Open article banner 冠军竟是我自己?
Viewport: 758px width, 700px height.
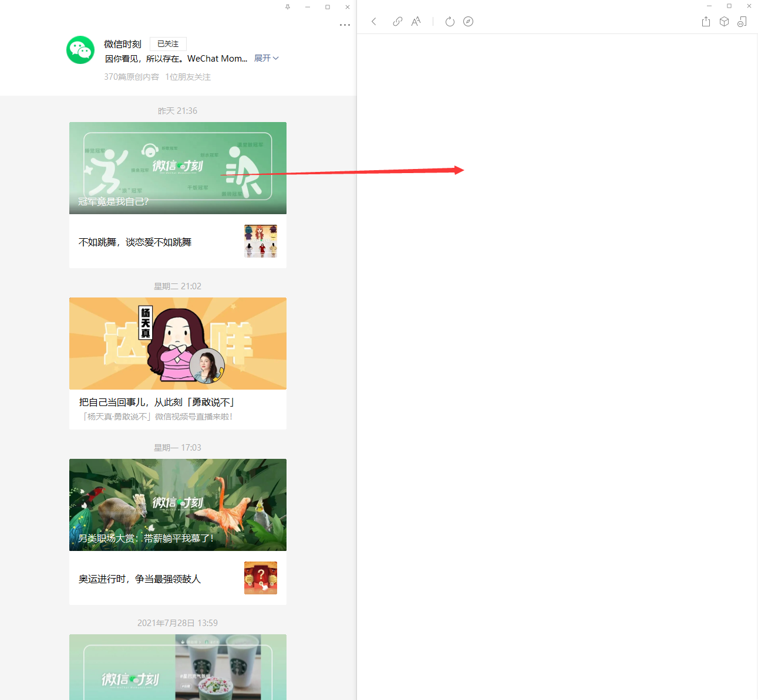click(x=178, y=168)
